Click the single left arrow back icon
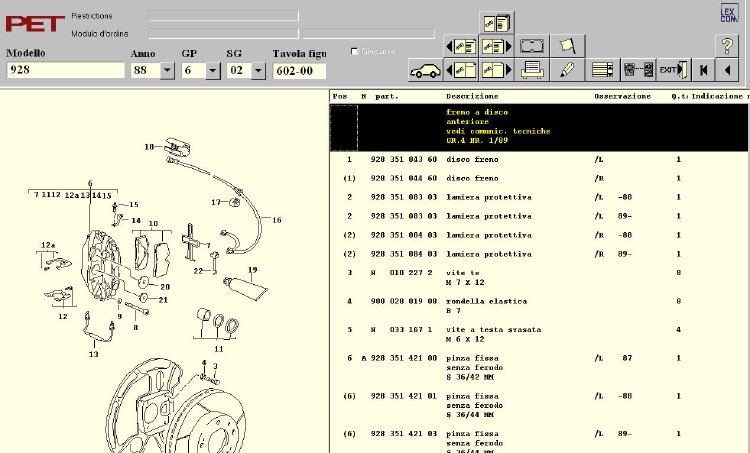Viewport: 750px width, 453px height. (x=727, y=70)
